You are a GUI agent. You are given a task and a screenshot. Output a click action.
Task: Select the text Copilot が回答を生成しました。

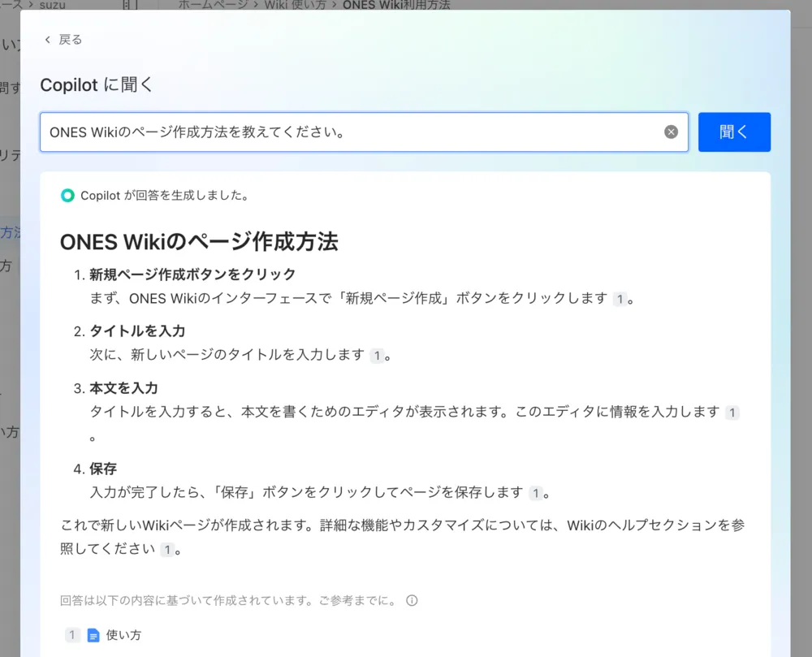pyautogui.click(x=165, y=196)
